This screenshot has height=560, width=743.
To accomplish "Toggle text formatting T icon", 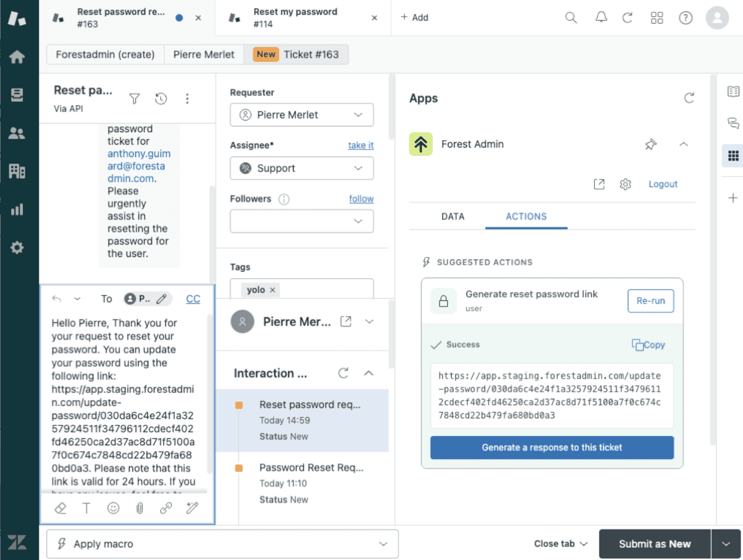I will pyautogui.click(x=87, y=508).
